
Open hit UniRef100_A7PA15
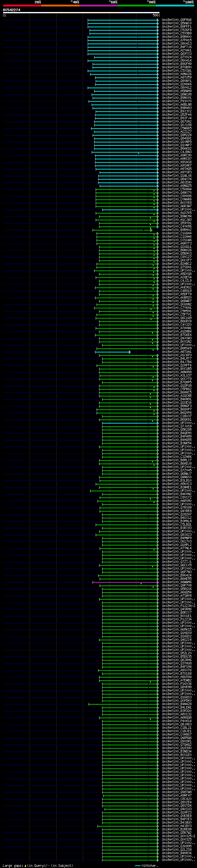(177, 40)
